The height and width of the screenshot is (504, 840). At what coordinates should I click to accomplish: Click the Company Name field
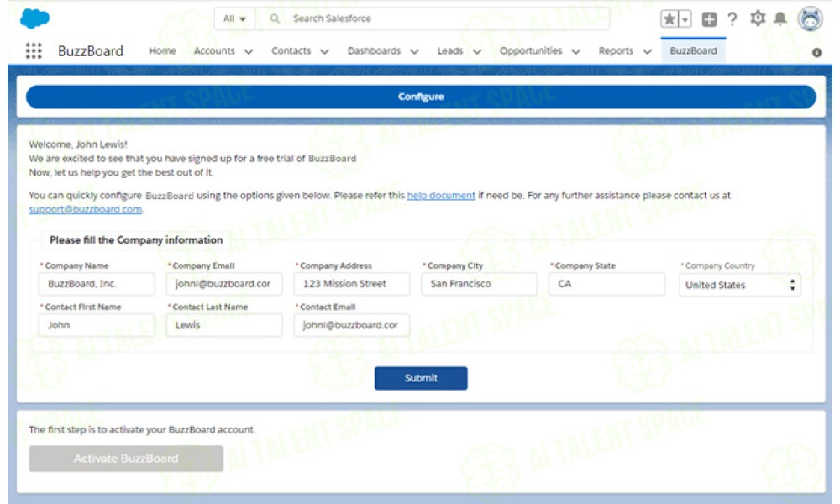[x=97, y=284]
